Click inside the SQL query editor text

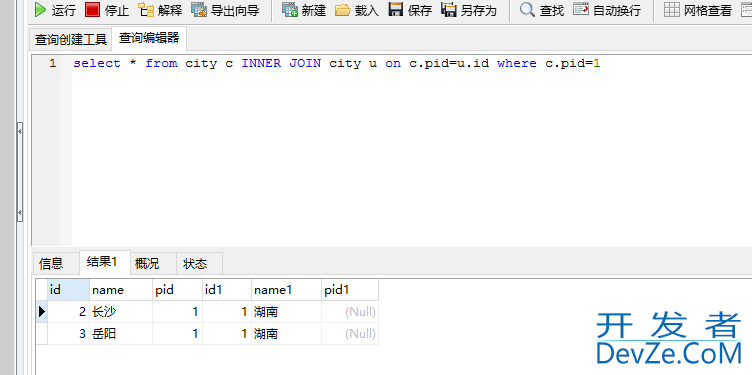[x=337, y=63]
